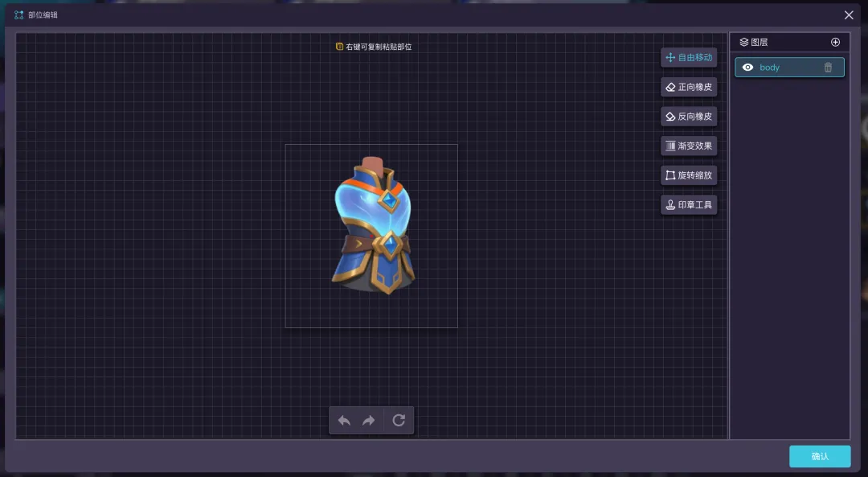Toggle visibility eye of body layer
Image resolution: width=868 pixels, height=477 pixels.
[x=748, y=67]
